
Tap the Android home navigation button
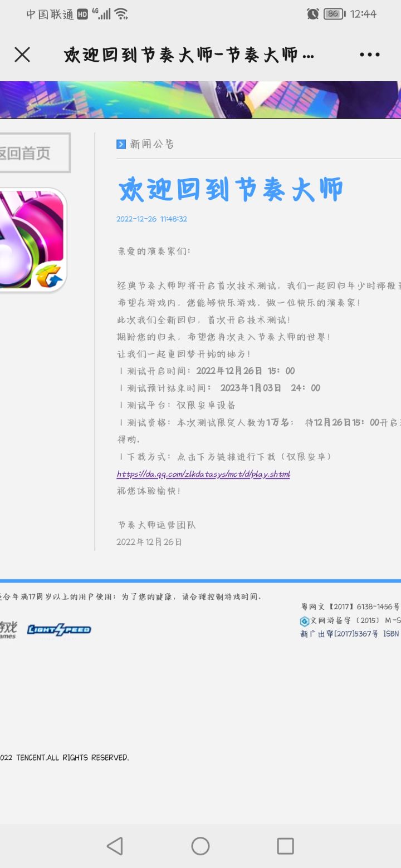[200, 846]
